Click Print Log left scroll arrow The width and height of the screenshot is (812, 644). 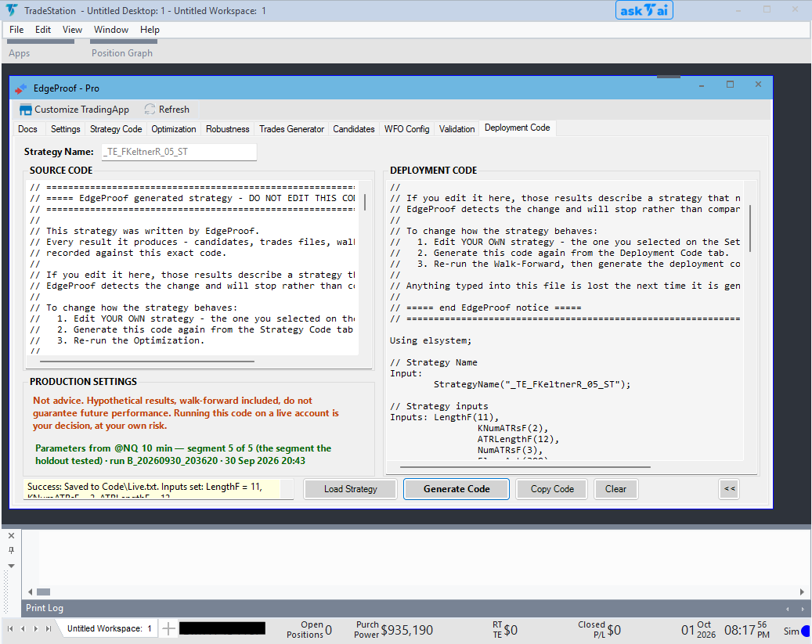point(30,592)
